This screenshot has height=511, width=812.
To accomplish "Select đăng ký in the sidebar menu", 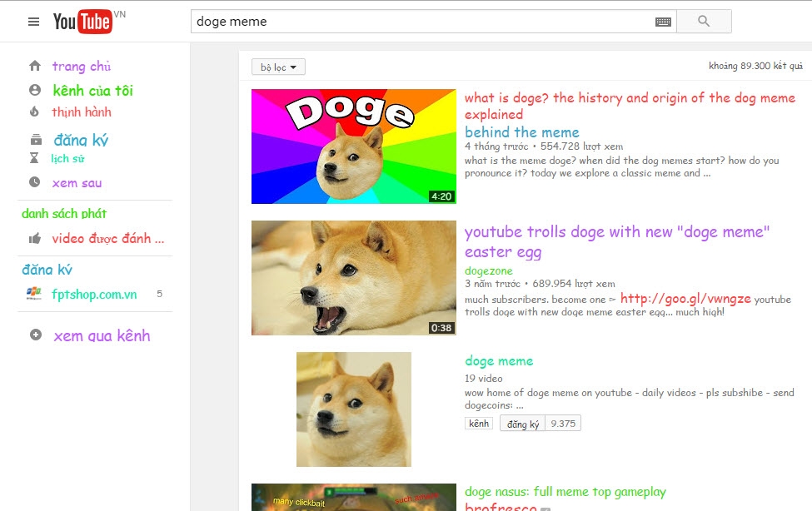I will [81, 140].
